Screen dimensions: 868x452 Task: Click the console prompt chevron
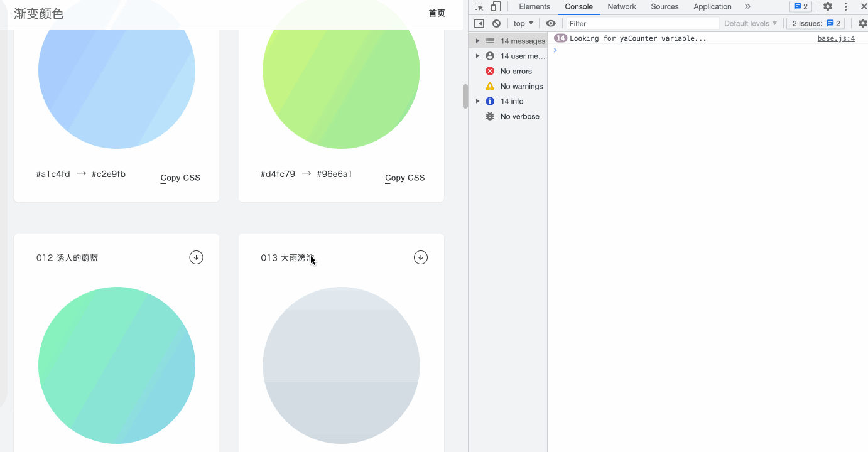555,50
